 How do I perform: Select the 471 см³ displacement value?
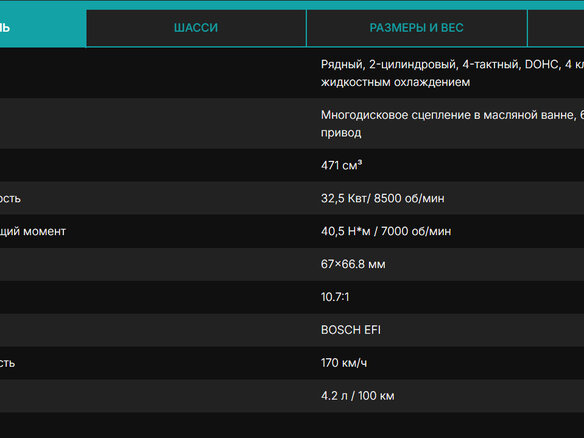(x=341, y=165)
